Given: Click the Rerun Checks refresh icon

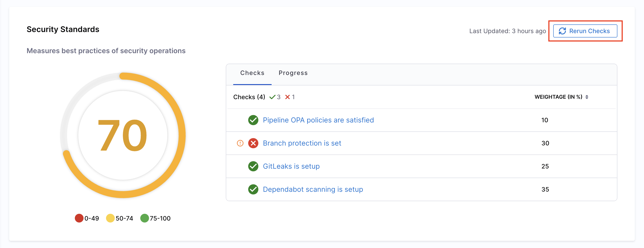Looking at the screenshot, I should pyautogui.click(x=562, y=31).
